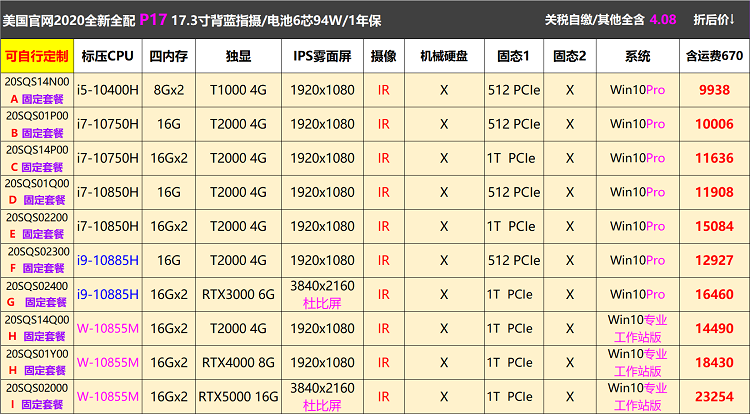Click the RTX3000 6G graphics cell
The width and height of the screenshot is (750, 414).
tap(237, 294)
